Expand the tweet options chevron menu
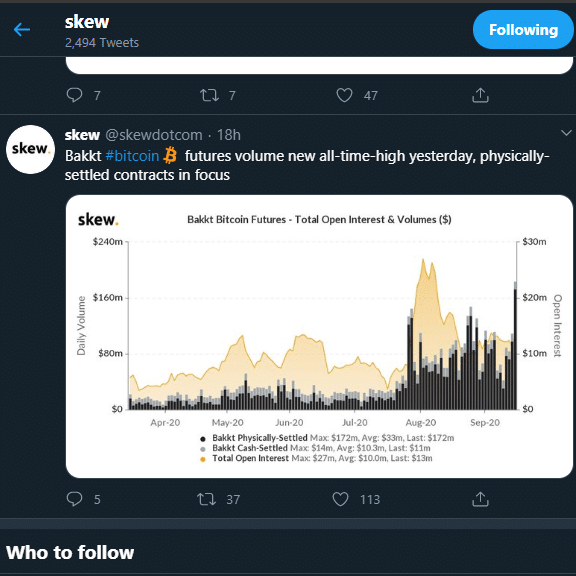Screen dimensions: 576x576 566,133
